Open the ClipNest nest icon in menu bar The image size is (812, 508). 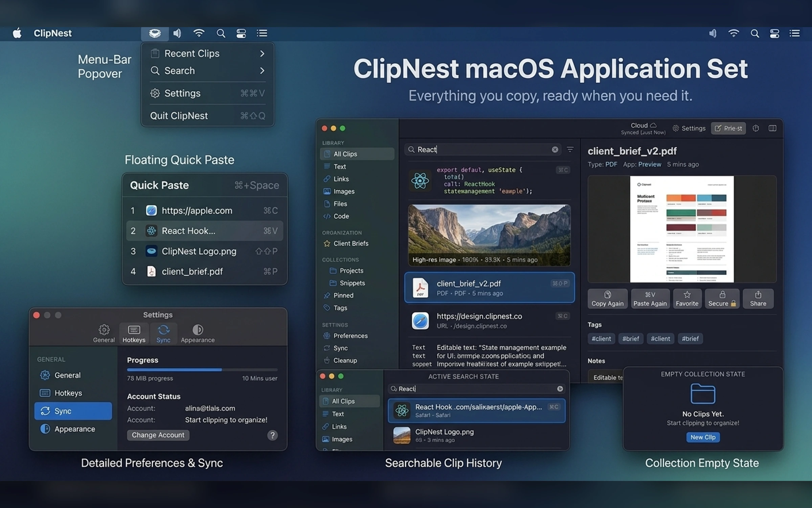click(155, 33)
